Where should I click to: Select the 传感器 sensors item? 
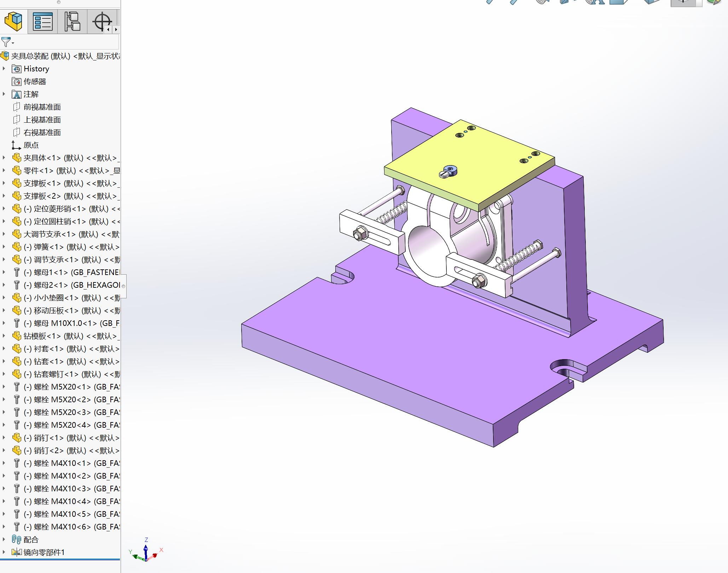[35, 82]
